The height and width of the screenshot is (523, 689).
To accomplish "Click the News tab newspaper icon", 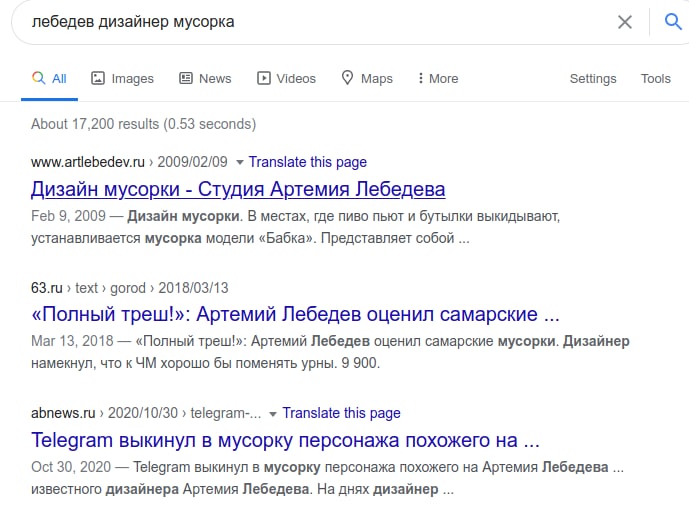I will click(x=186, y=78).
